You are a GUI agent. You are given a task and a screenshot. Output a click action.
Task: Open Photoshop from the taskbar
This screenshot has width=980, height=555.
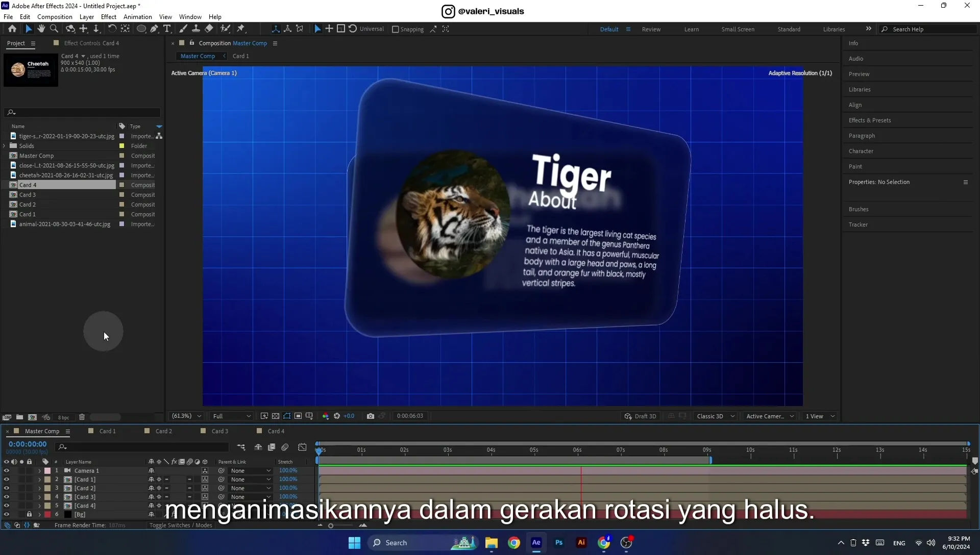pos(559,543)
